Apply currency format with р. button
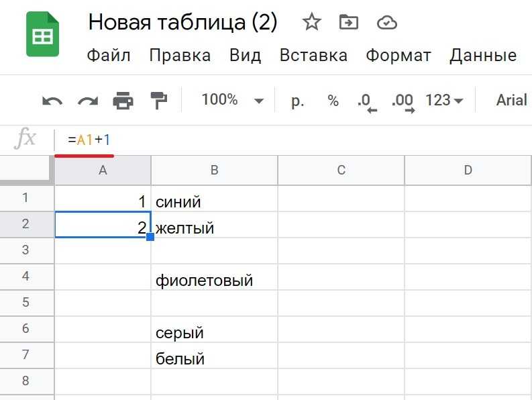532x400 pixels. pos(298,101)
